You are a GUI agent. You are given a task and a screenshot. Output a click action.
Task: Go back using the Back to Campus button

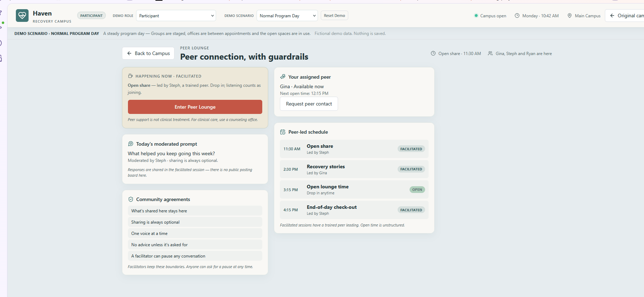tap(148, 53)
